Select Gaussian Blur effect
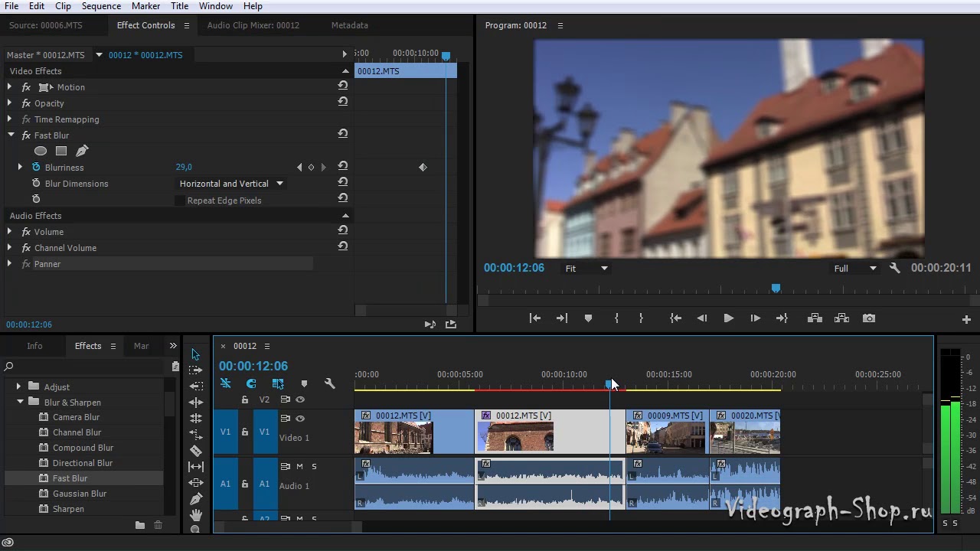The image size is (980, 551). click(80, 494)
